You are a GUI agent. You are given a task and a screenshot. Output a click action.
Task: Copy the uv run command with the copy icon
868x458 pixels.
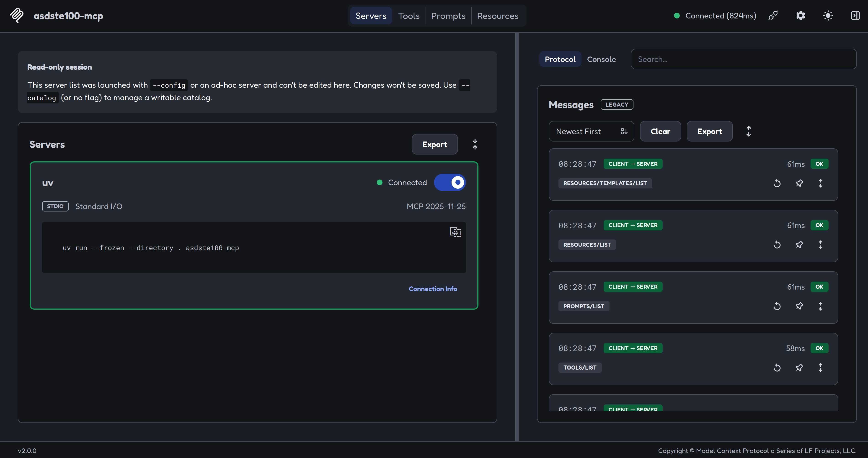(455, 232)
